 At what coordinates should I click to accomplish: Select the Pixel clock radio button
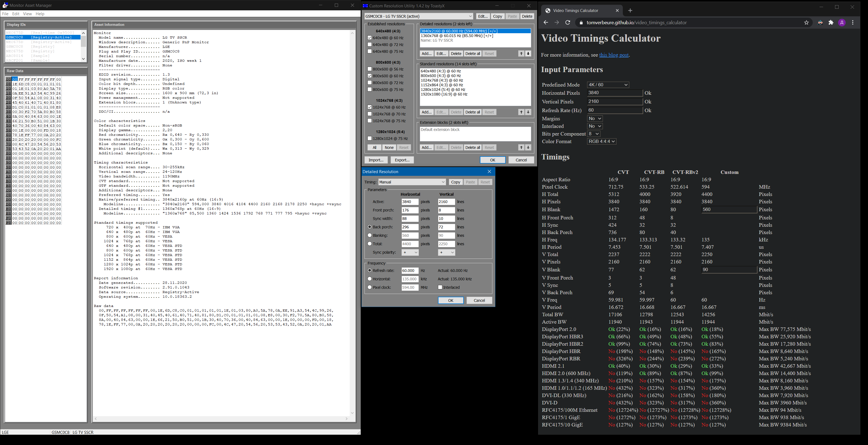pyautogui.click(x=370, y=287)
